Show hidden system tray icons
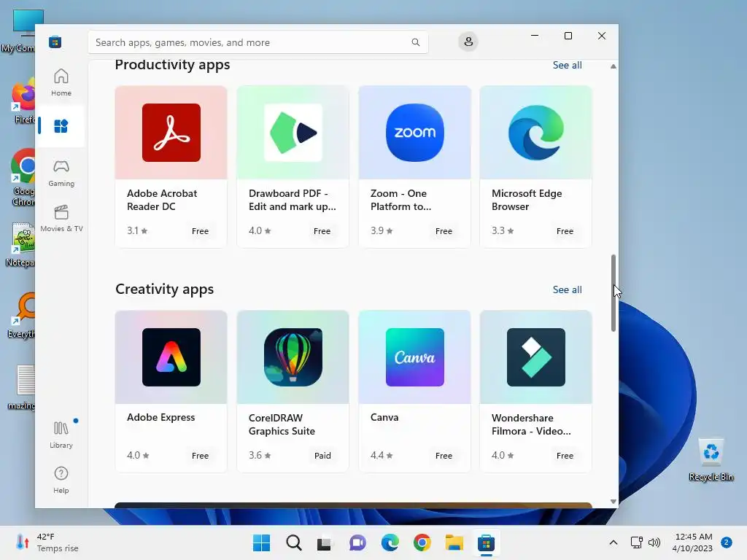The height and width of the screenshot is (560, 747). 613,542
